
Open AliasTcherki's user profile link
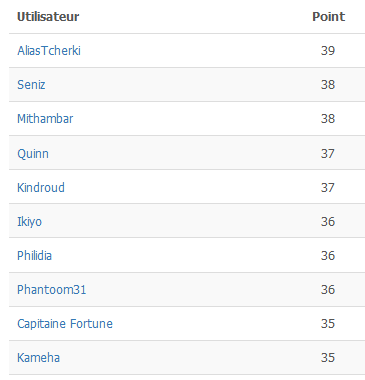click(49, 51)
